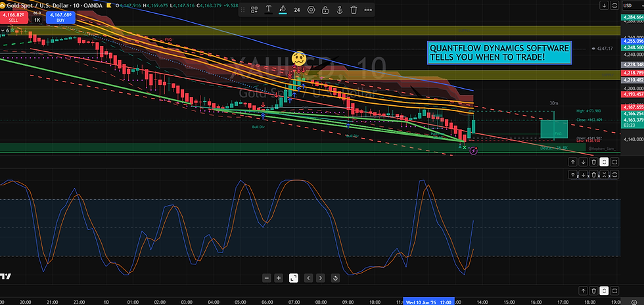Click the 4,167.655 red price label
Viewport: 644px width, 305px height.
pos(632,107)
